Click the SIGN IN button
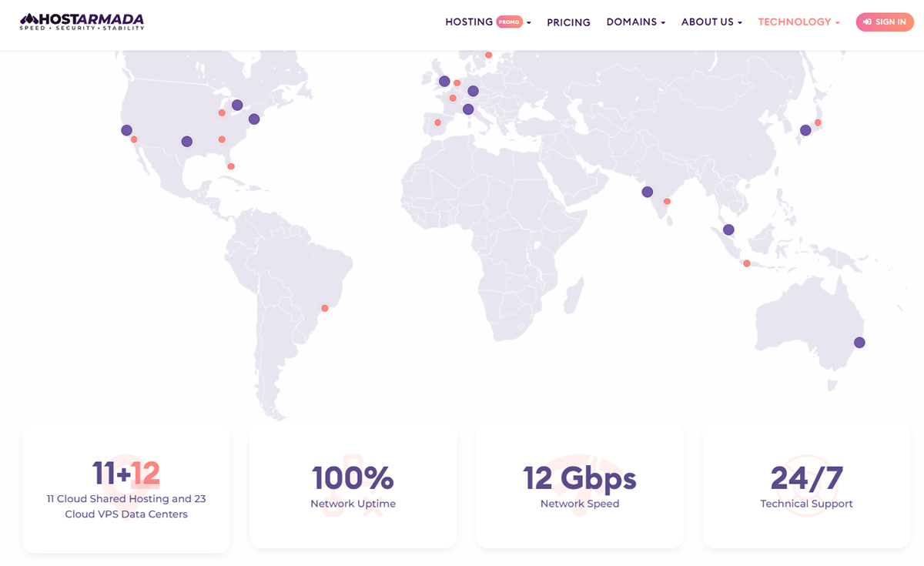 [884, 22]
